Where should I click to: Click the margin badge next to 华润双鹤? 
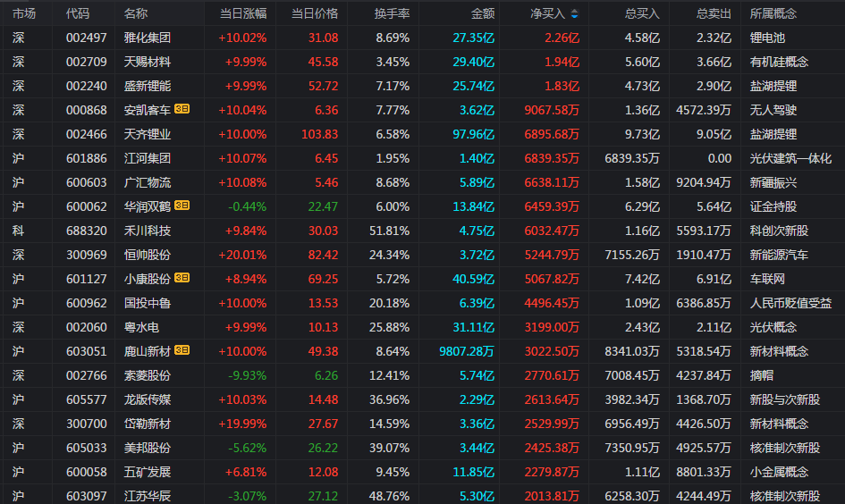182,206
